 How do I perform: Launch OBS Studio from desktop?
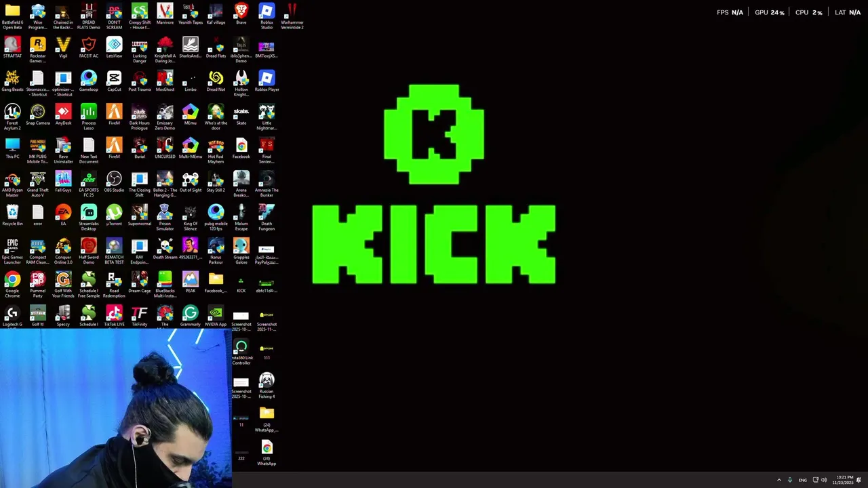[x=114, y=182]
